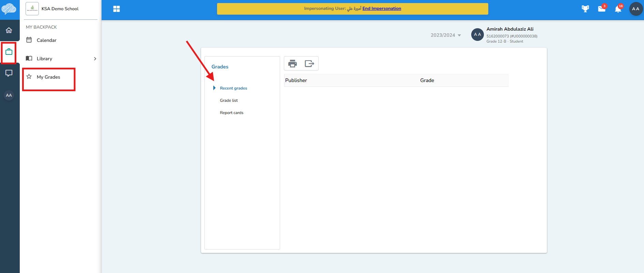Open the apps grid icon
Image resolution: width=644 pixels, height=273 pixels.
coord(117,9)
